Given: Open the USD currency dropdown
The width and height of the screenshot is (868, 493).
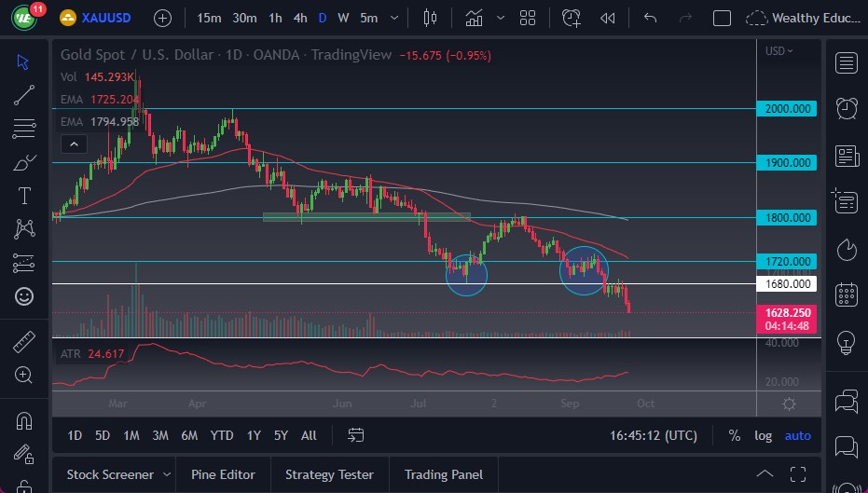Looking at the screenshot, I should [x=778, y=51].
